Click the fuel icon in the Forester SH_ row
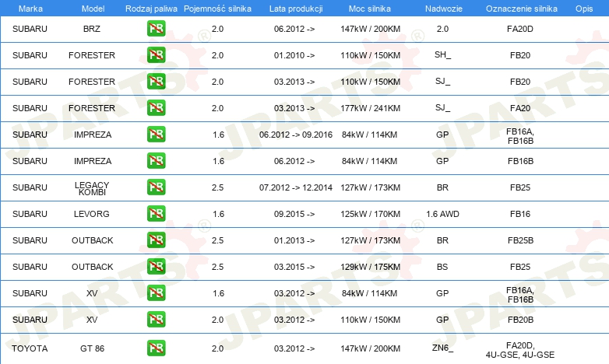The image size is (609, 364). (x=156, y=54)
